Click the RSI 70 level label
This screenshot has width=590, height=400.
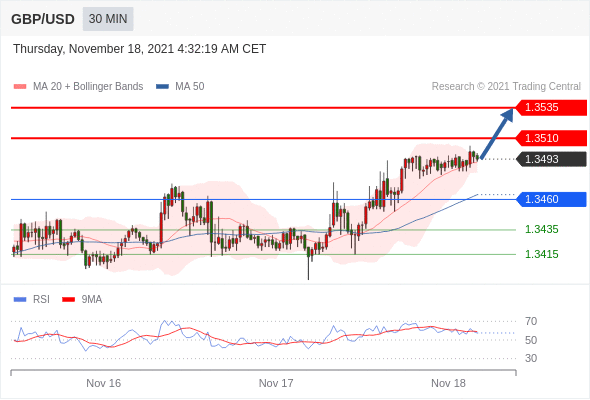coord(531,321)
